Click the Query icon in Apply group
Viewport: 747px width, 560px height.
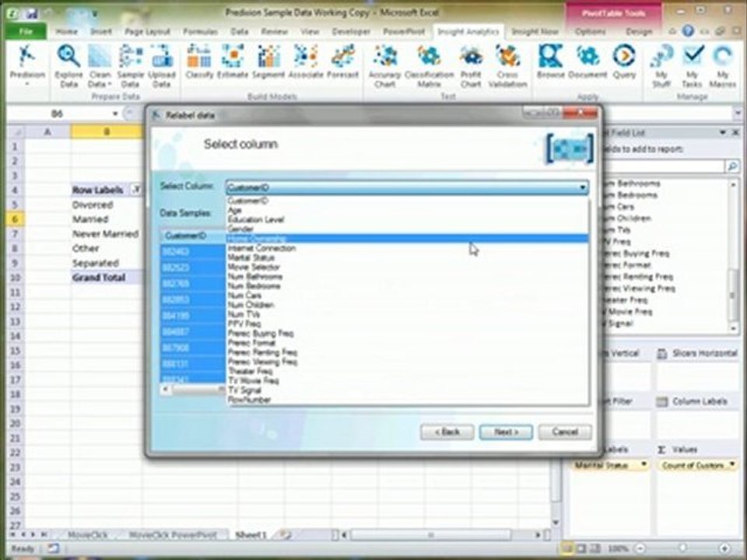click(x=624, y=61)
